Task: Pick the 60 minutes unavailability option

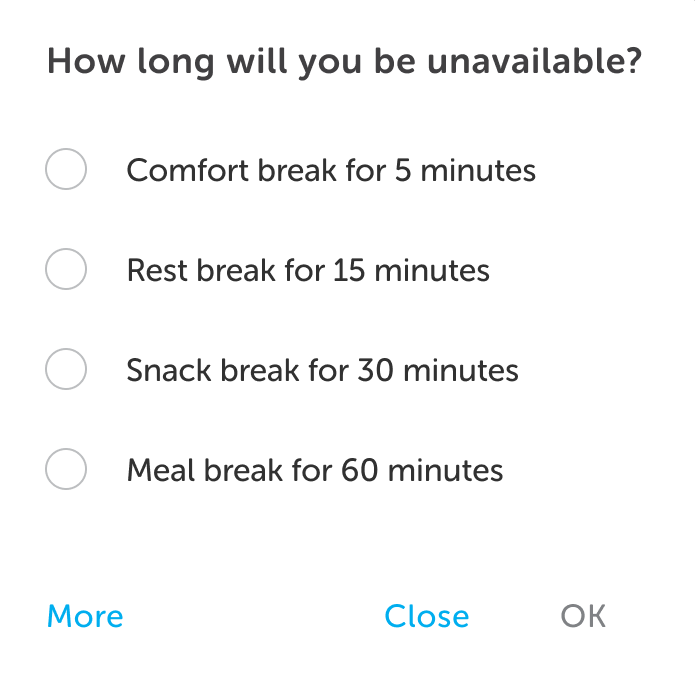Action: tap(66, 470)
